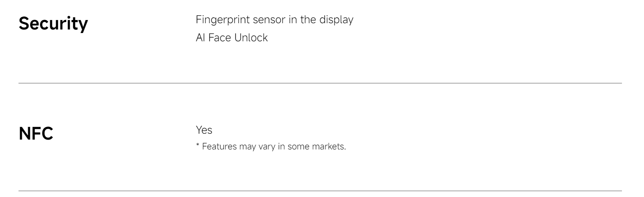The height and width of the screenshot is (197, 644).
Task: Select the 'Fingerprint sensor in the display' line
Action: coord(274,20)
